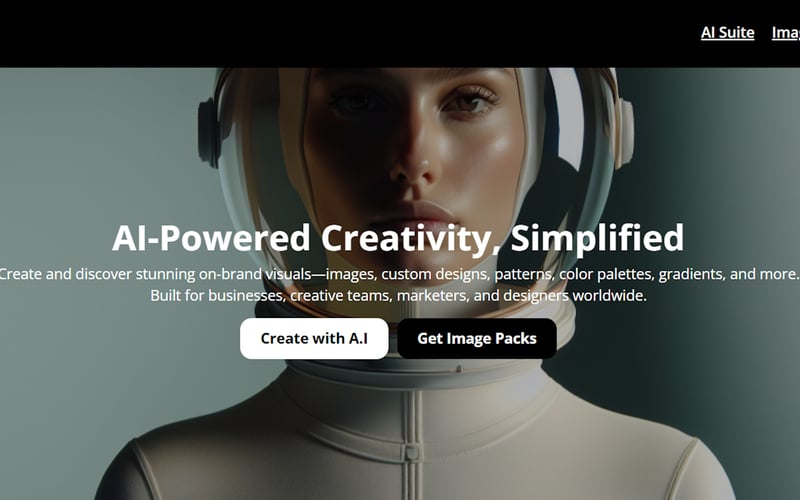The image size is (800, 500).
Task: Click creative teams in the description
Action: (x=339, y=296)
